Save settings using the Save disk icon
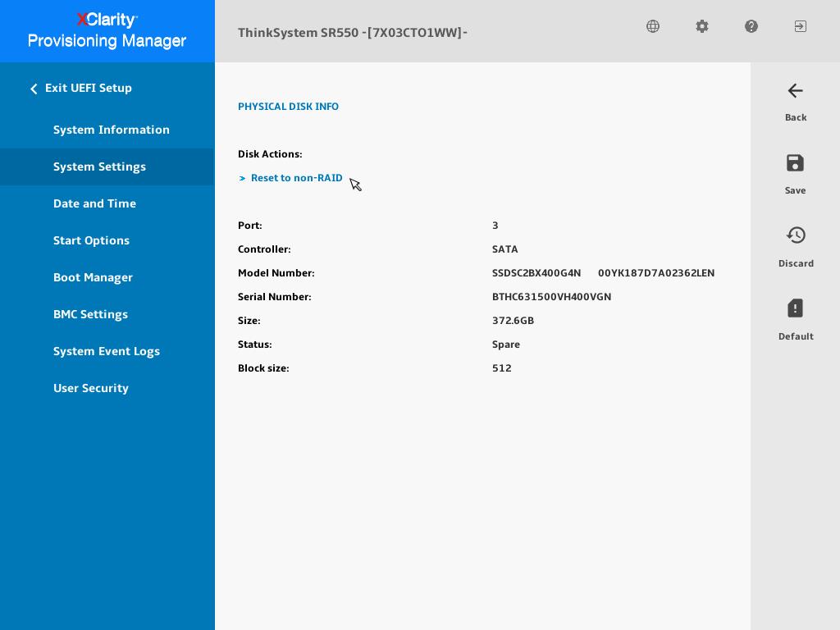The height and width of the screenshot is (630, 840). [x=795, y=163]
